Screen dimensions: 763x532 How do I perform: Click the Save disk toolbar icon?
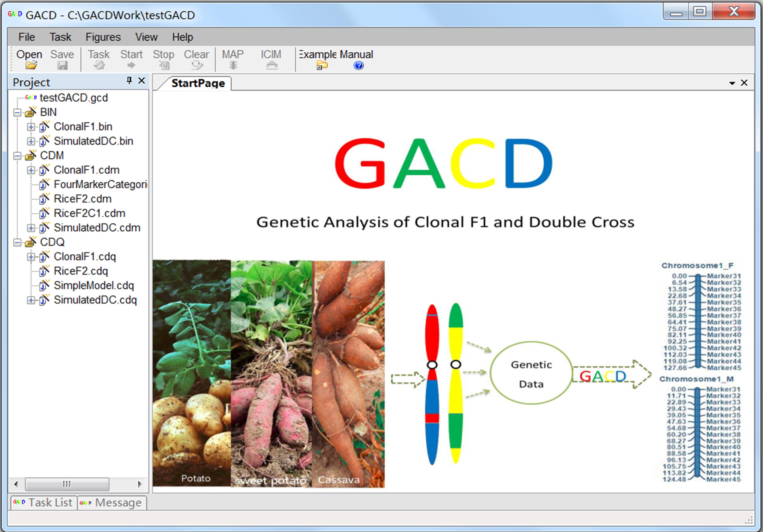[x=62, y=65]
